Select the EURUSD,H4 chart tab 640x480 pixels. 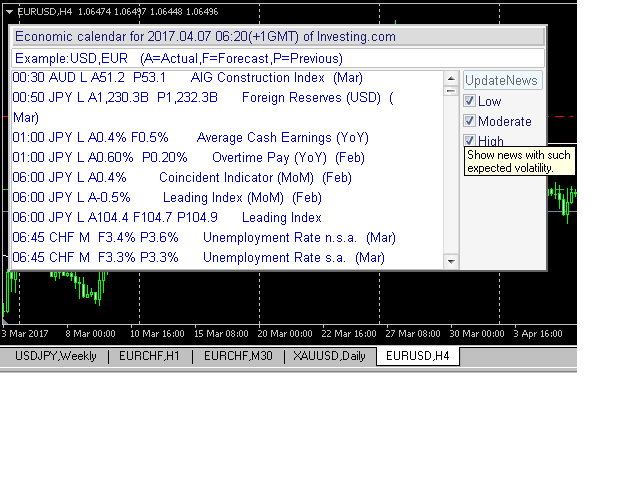(416, 356)
